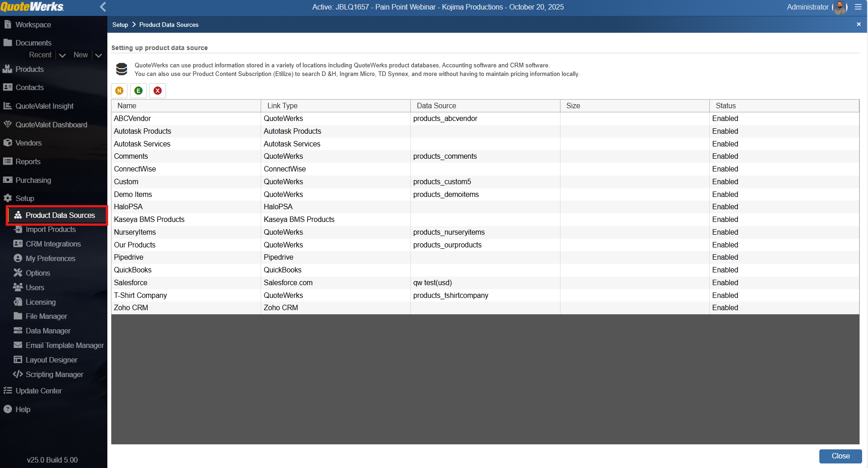This screenshot has height=468, width=868.
Task: Click the Close button at the bottom right
Action: click(840, 456)
